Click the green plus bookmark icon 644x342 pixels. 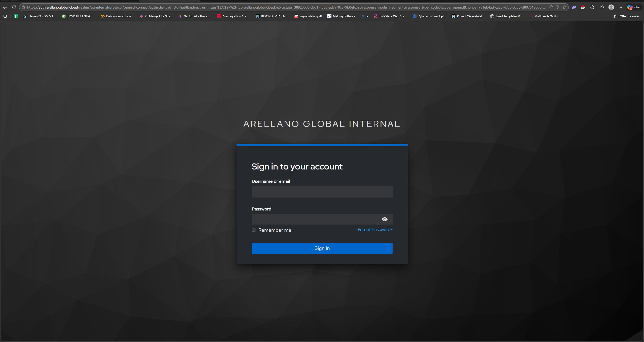point(16,16)
